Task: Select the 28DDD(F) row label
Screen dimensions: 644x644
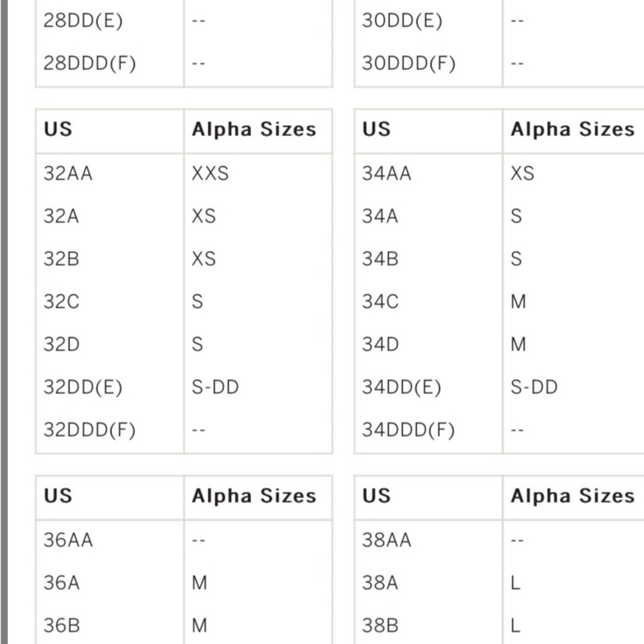Action: [x=90, y=63]
